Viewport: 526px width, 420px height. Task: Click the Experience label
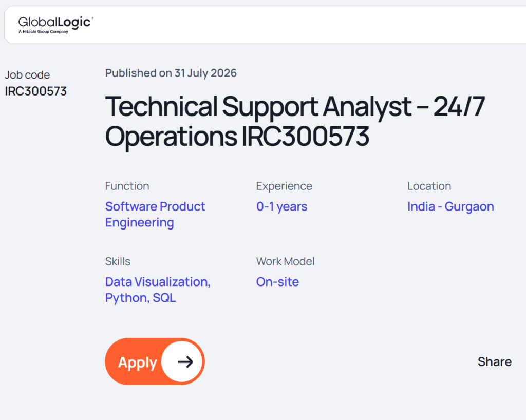coord(284,186)
